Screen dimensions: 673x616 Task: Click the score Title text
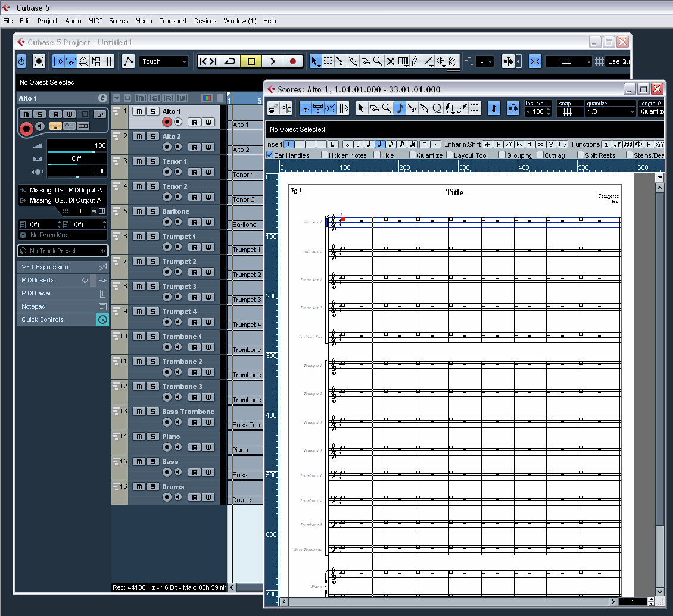(x=454, y=192)
